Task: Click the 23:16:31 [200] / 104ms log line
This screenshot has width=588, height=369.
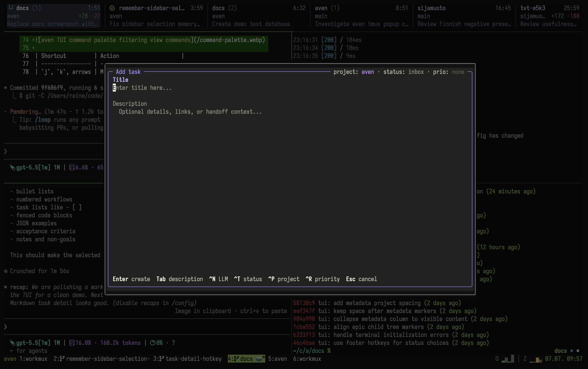Action: tap(327, 40)
